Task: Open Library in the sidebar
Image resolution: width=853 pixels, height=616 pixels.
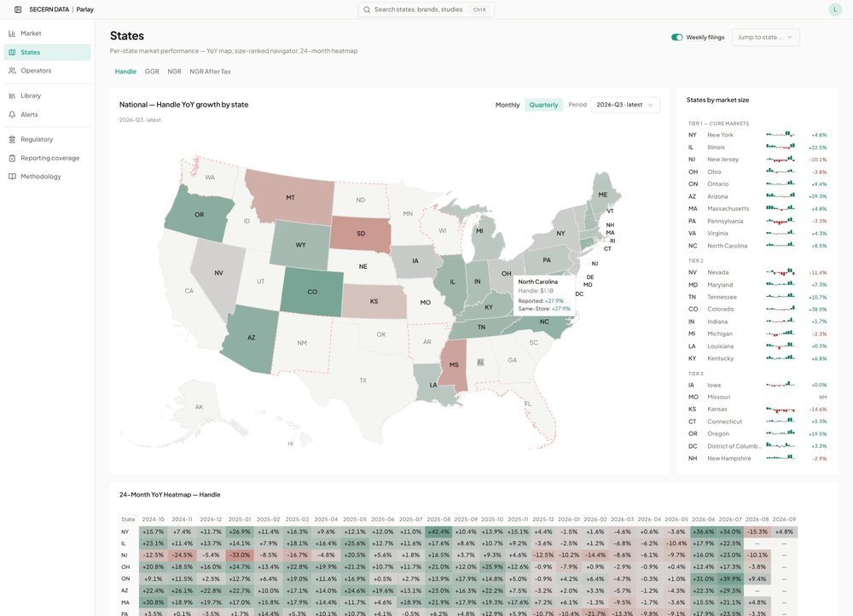Action: coord(47,96)
